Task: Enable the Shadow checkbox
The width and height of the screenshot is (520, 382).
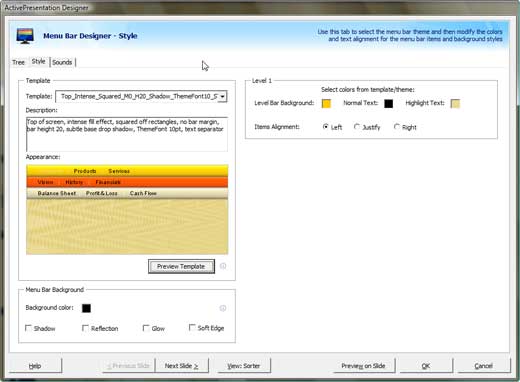Action: coord(29,328)
